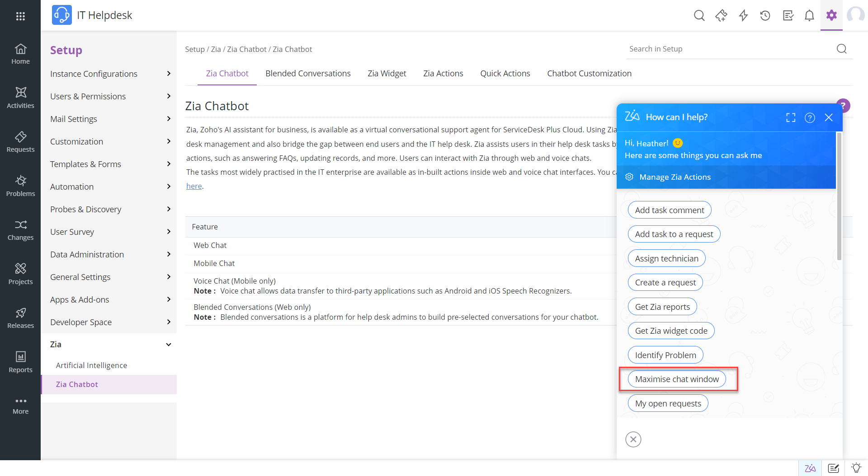868x476 pixels.
Task: Open the recent history clock icon
Action: (x=765, y=16)
